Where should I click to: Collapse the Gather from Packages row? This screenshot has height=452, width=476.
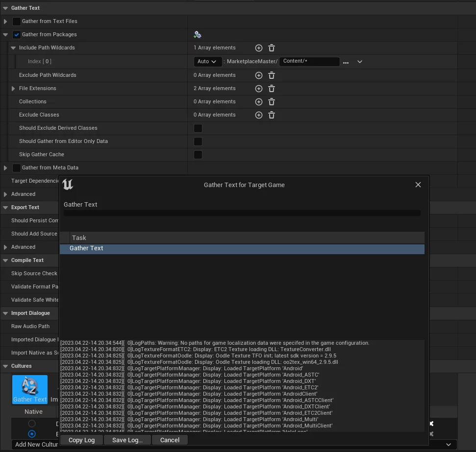click(x=5, y=35)
